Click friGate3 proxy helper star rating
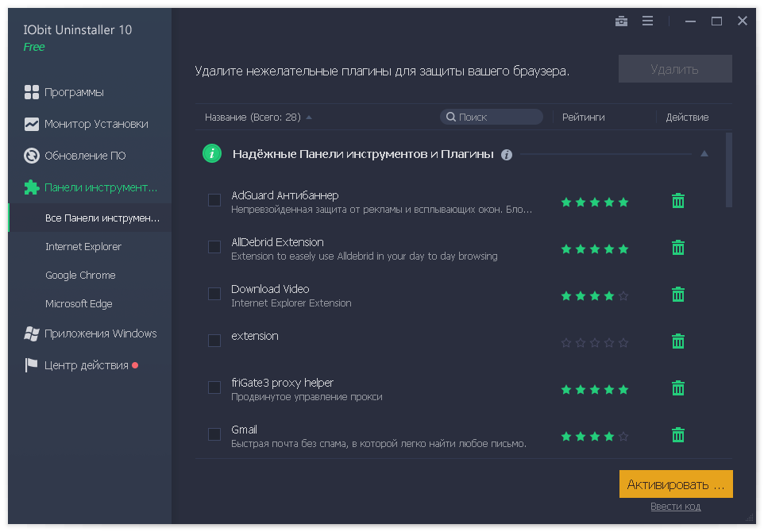The image size is (764, 532). pyautogui.click(x=594, y=389)
